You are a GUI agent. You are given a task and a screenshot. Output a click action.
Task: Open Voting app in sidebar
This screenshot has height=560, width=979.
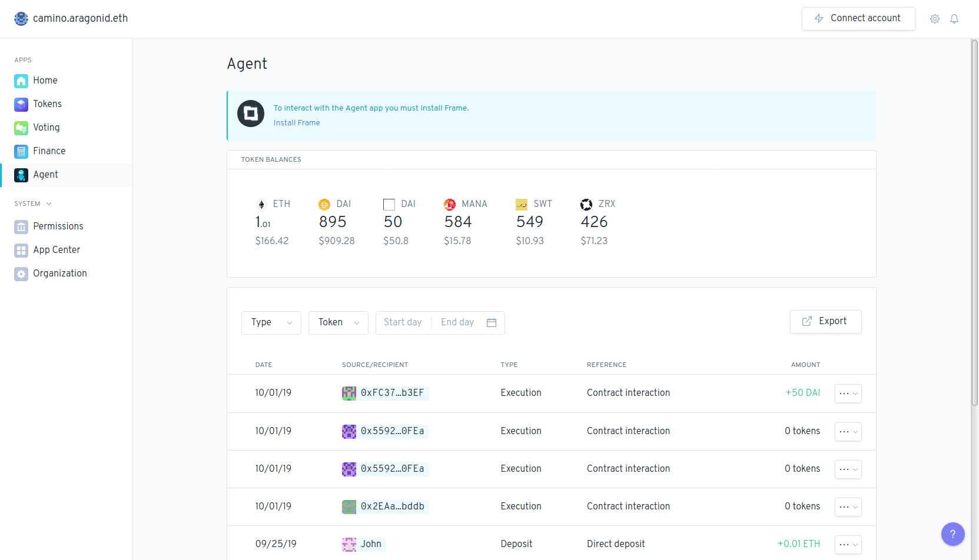pyautogui.click(x=46, y=128)
